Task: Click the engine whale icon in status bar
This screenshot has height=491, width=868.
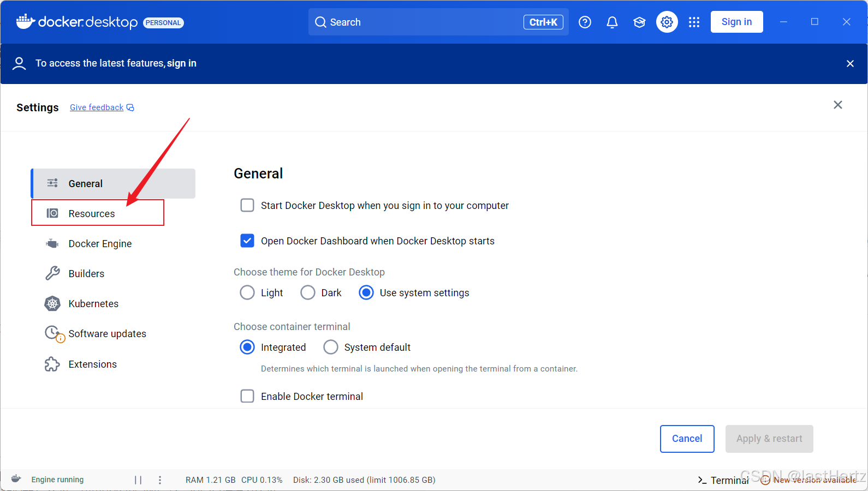Action: point(16,479)
